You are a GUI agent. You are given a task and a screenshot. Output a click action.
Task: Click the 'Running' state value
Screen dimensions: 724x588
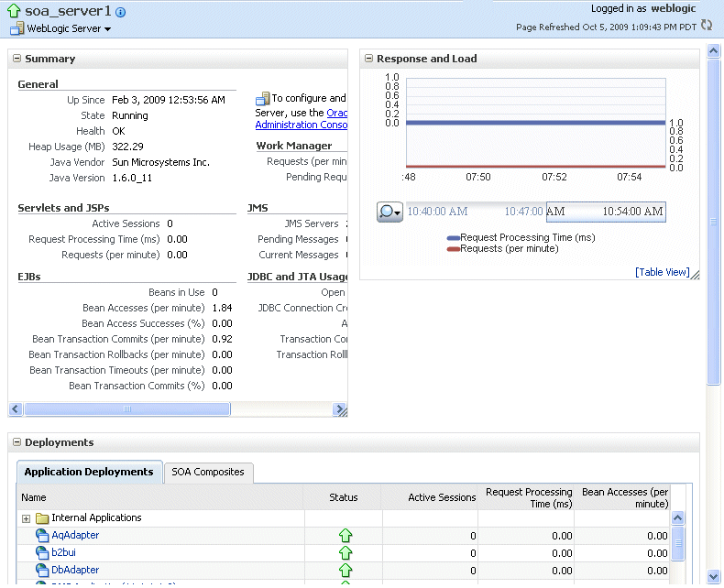click(x=130, y=115)
